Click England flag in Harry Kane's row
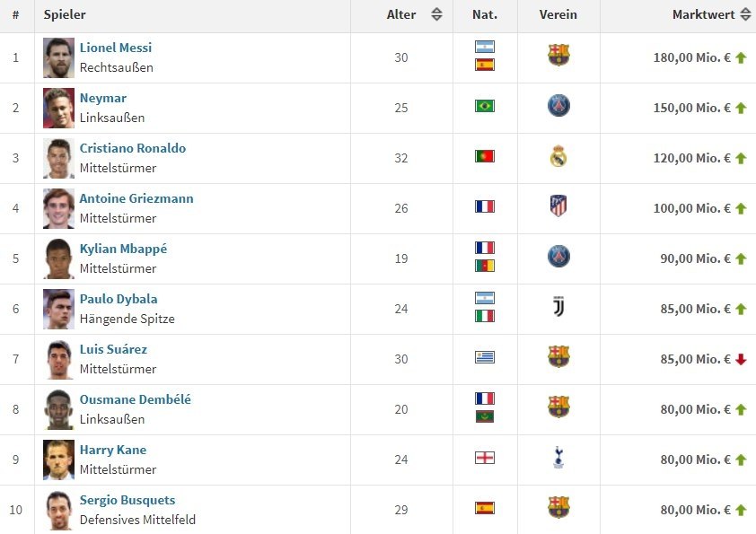Screen dimensions: 756x534 (485, 458)
